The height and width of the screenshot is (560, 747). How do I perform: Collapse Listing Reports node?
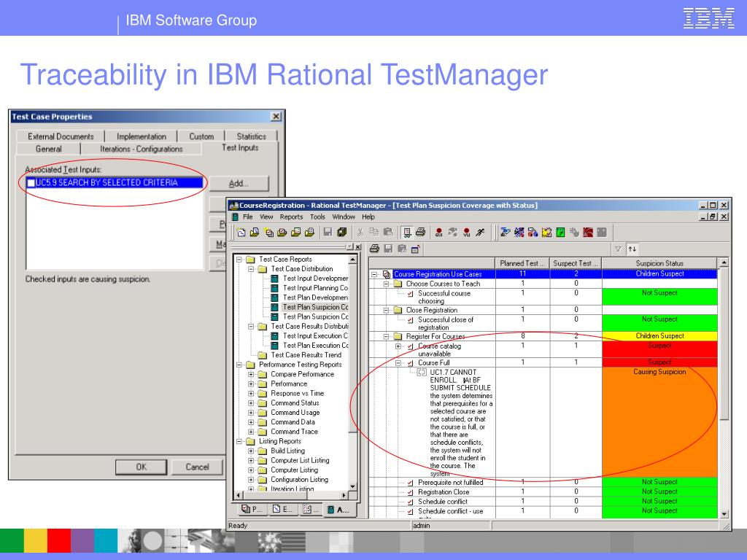click(x=239, y=441)
